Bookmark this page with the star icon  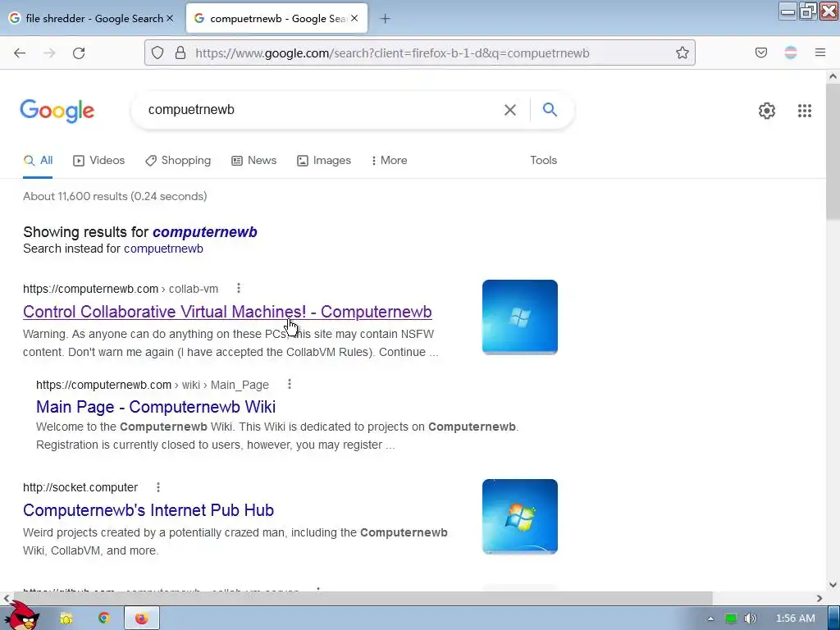[x=682, y=52]
